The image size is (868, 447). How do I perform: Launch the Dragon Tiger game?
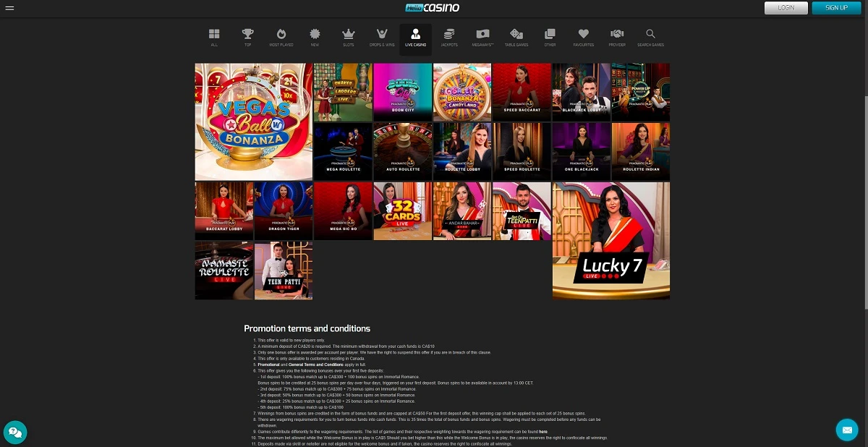[284, 210]
